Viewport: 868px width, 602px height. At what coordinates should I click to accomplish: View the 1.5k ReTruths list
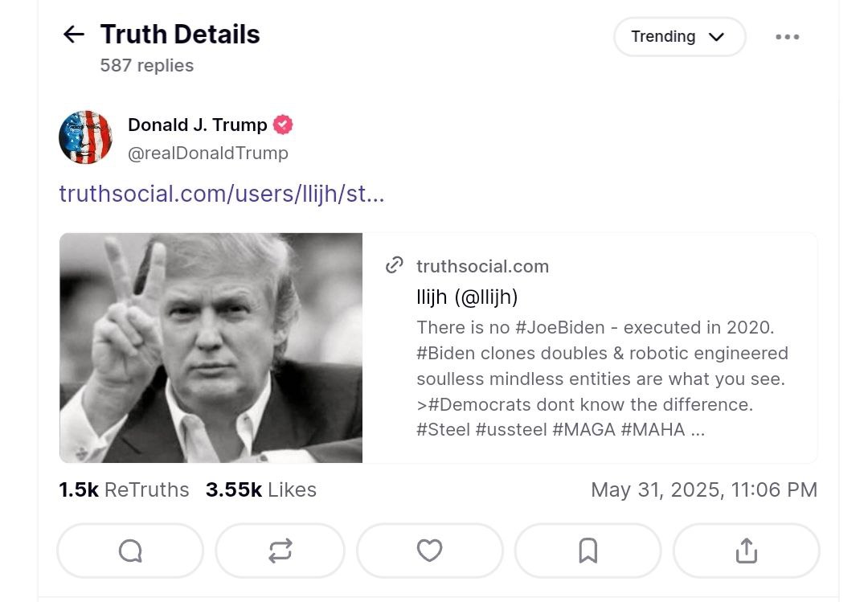point(124,489)
